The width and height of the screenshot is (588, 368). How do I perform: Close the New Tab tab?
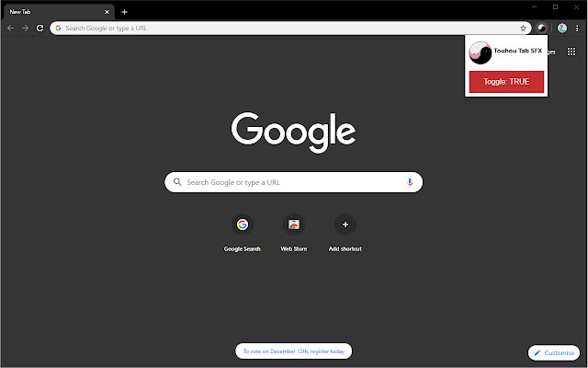pyautogui.click(x=107, y=12)
